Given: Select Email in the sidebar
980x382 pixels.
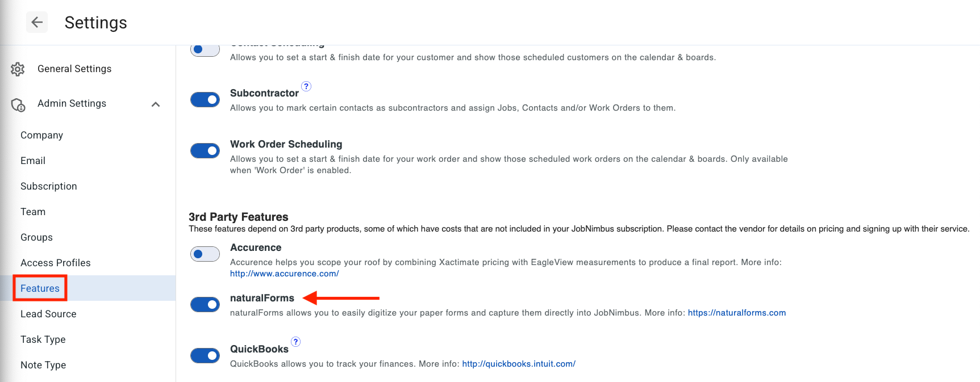Looking at the screenshot, I should pos(33,161).
